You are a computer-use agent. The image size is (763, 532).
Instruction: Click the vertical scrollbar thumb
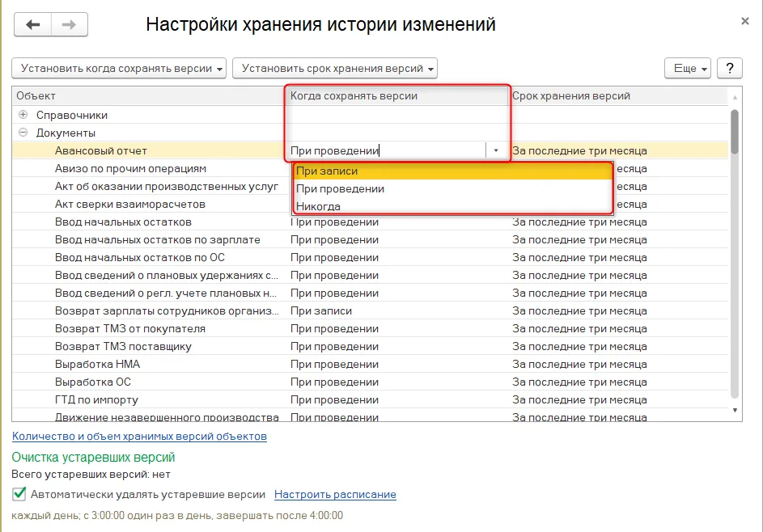coord(735,131)
